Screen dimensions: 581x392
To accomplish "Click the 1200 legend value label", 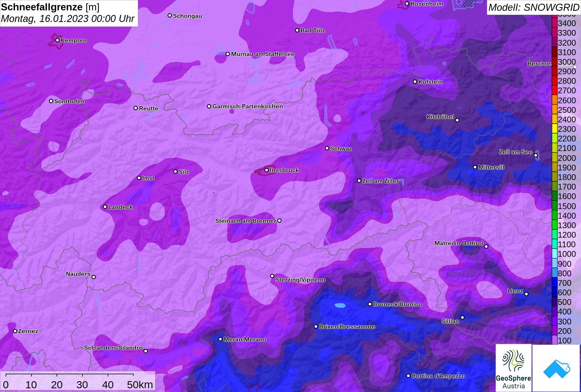I will tap(567, 235).
